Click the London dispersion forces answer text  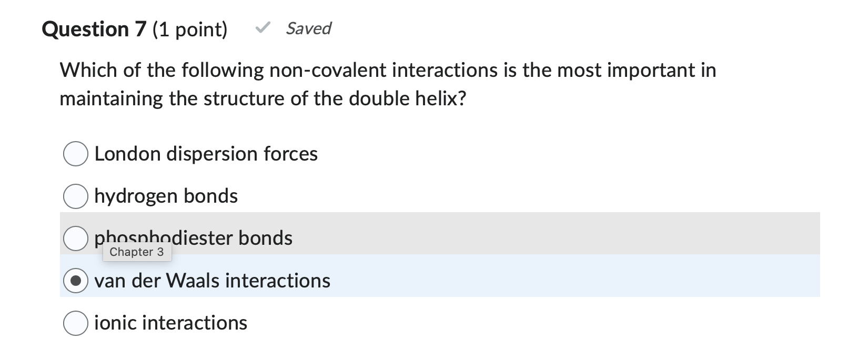pyautogui.click(x=206, y=154)
